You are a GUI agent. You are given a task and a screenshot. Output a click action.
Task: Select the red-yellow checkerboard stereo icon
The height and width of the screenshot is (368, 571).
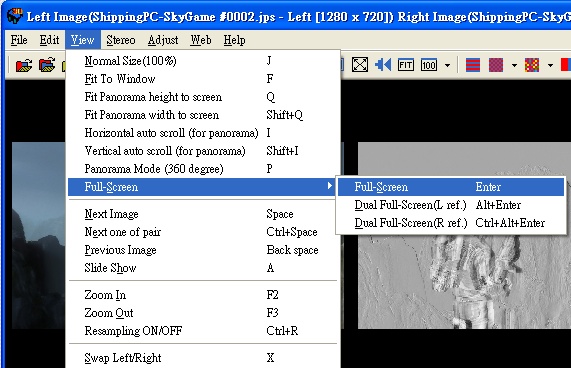532,65
